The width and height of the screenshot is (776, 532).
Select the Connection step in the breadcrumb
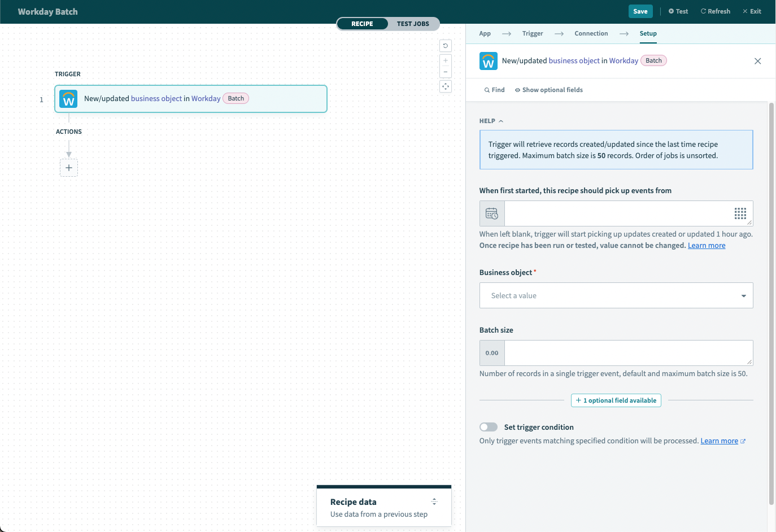pyautogui.click(x=591, y=33)
